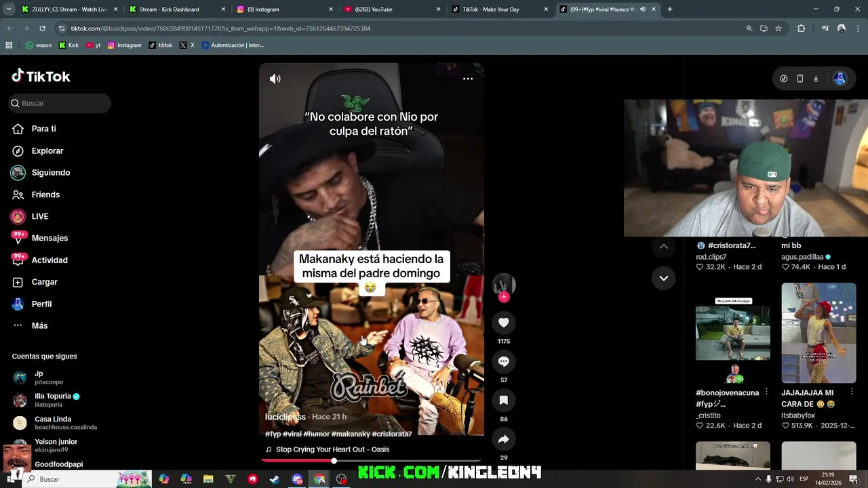Open comments with the speech bubble icon
This screenshot has height=488, width=868.
[503, 361]
